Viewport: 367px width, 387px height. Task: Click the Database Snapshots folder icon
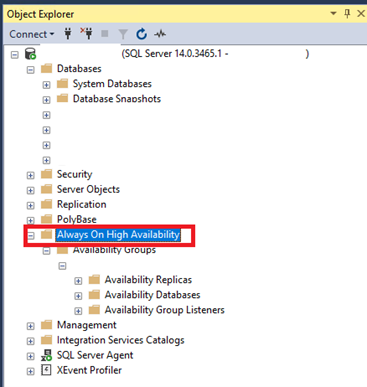[62, 98]
